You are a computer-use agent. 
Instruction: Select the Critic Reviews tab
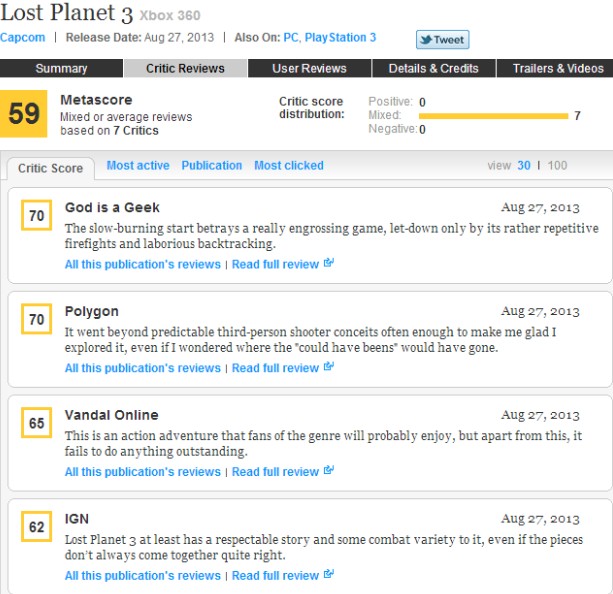tap(185, 68)
